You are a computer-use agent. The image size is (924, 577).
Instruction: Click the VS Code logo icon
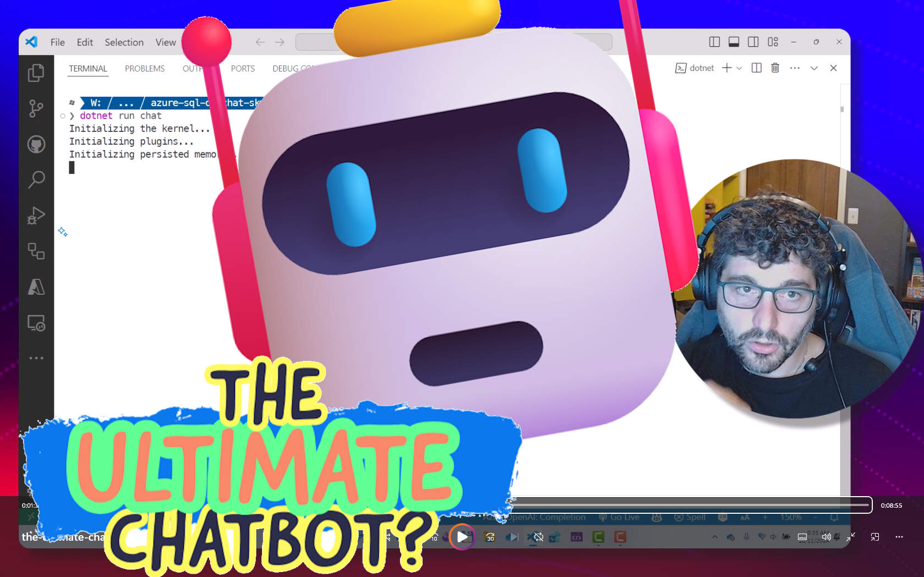(x=31, y=42)
